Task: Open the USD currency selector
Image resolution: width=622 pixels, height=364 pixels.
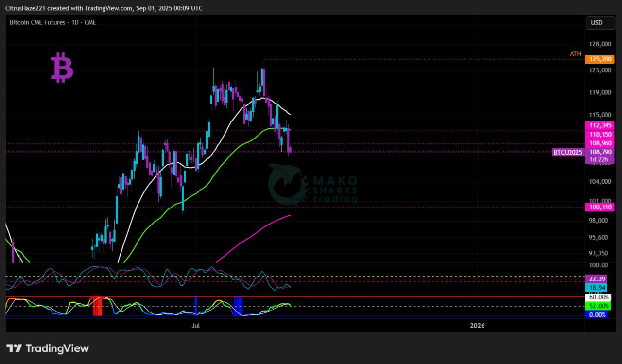Action: pos(596,23)
